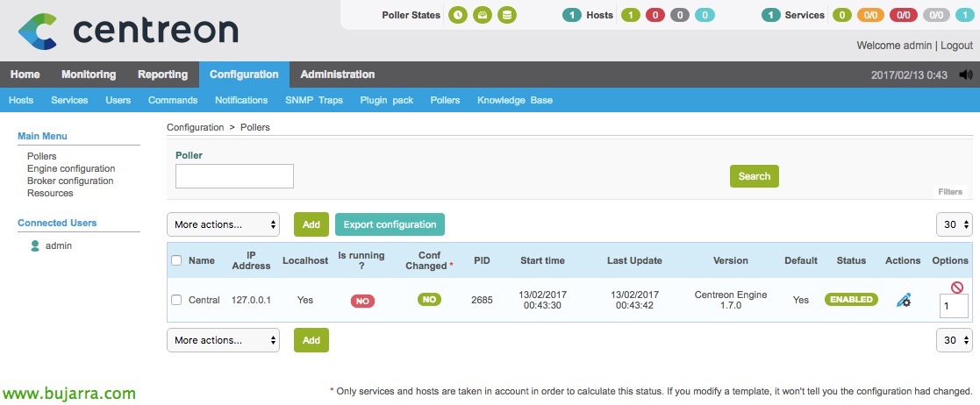Click the Poller search input field
The image size is (980, 405).
coord(234,176)
